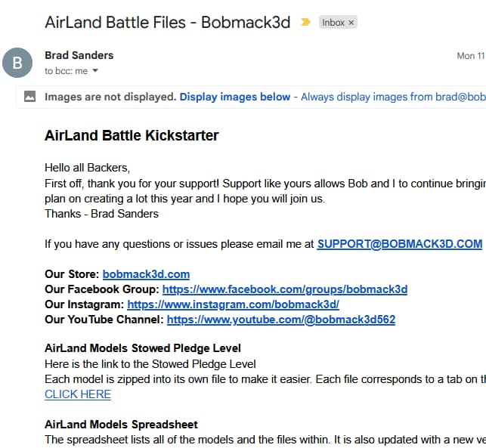
Task: Click the 'Our Store:' label
Action: pyautogui.click(x=72, y=274)
